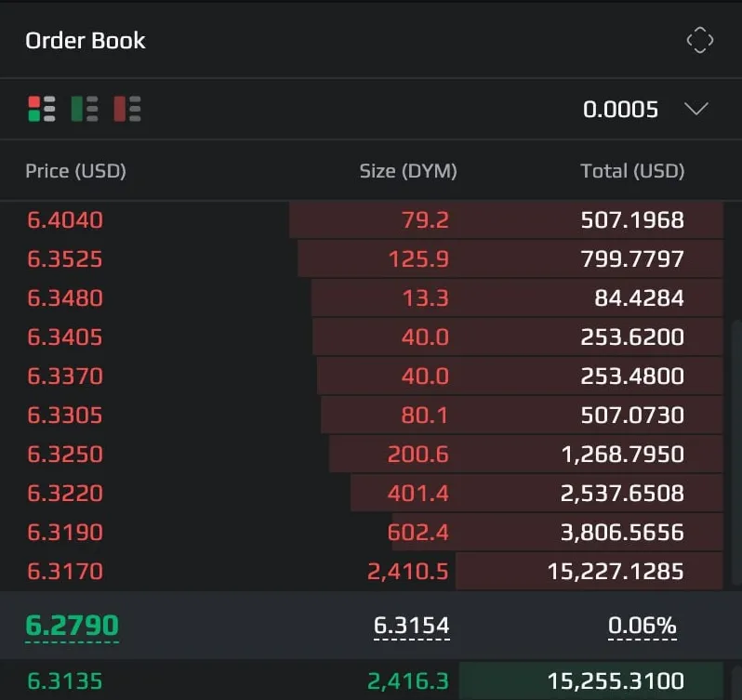
Task: Pick the lowest ask price 6.3170
Action: (64, 572)
